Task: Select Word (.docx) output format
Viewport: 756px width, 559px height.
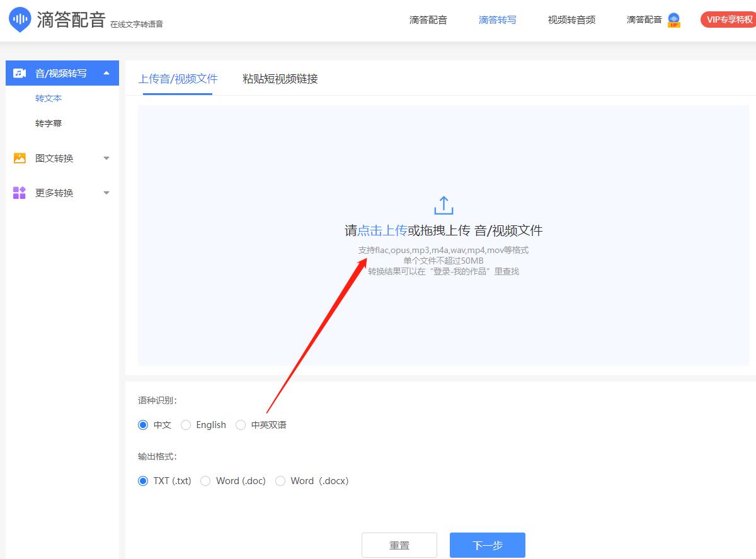Action: click(x=280, y=480)
